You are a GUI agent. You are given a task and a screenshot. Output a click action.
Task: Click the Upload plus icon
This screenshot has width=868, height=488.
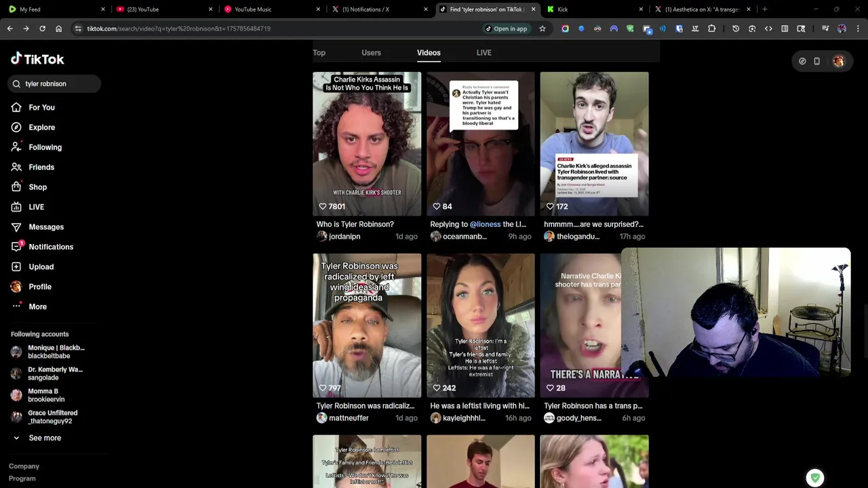tap(16, 266)
